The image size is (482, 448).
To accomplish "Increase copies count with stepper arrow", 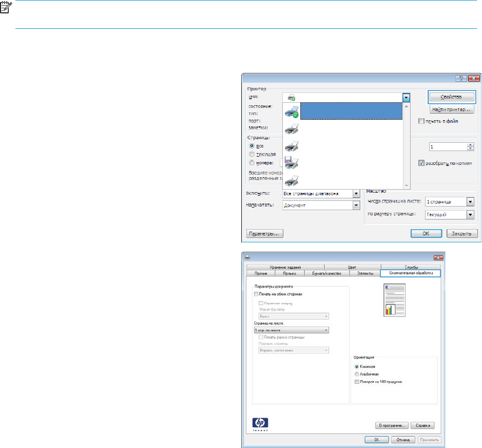I will 471,145.
